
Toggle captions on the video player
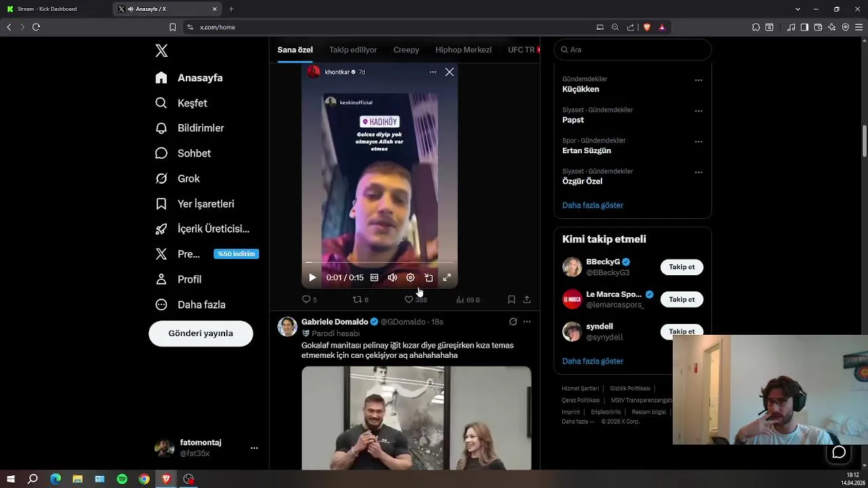tap(374, 277)
